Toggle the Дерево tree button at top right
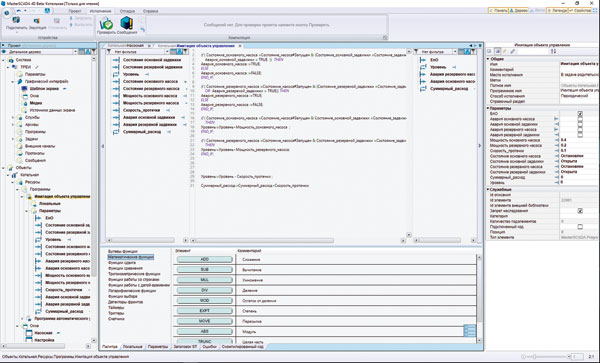This screenshot has width=600, height=363. click(x=518, y=11)
